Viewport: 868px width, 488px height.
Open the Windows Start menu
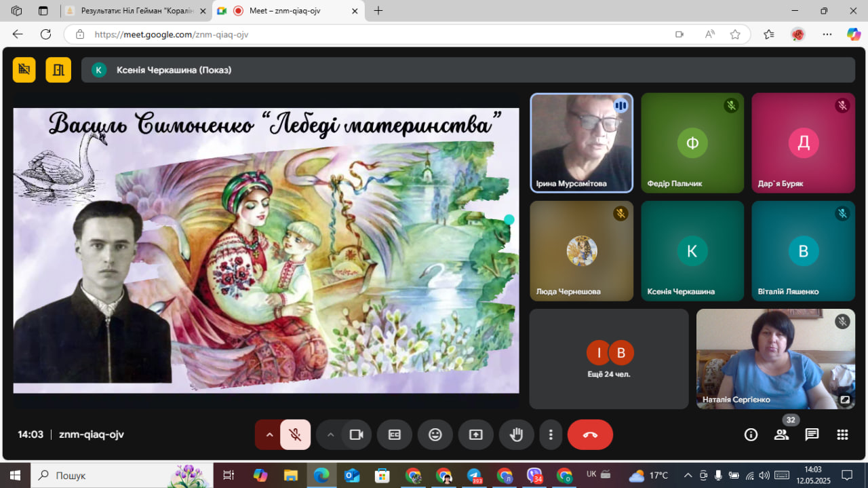[x=15, y=475]
